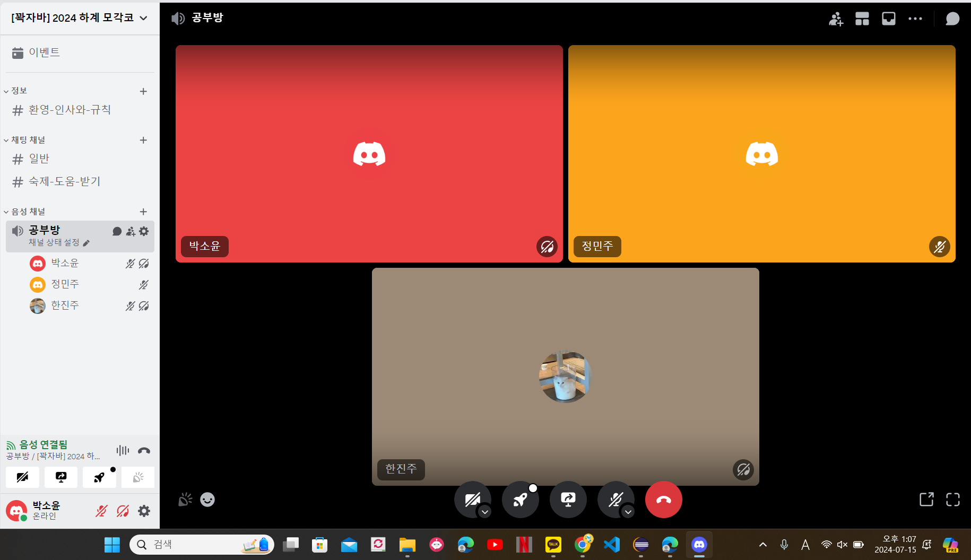971x560 pixels.
Task: Expand microphone device options arrow
Action: tap(628, 512)
